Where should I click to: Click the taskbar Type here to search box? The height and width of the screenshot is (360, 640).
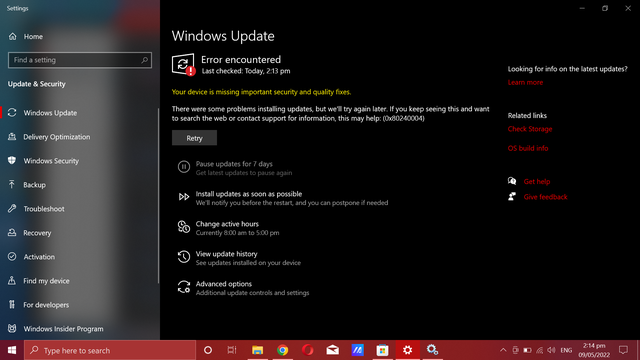pyautogui.click(x=110, y=350)
